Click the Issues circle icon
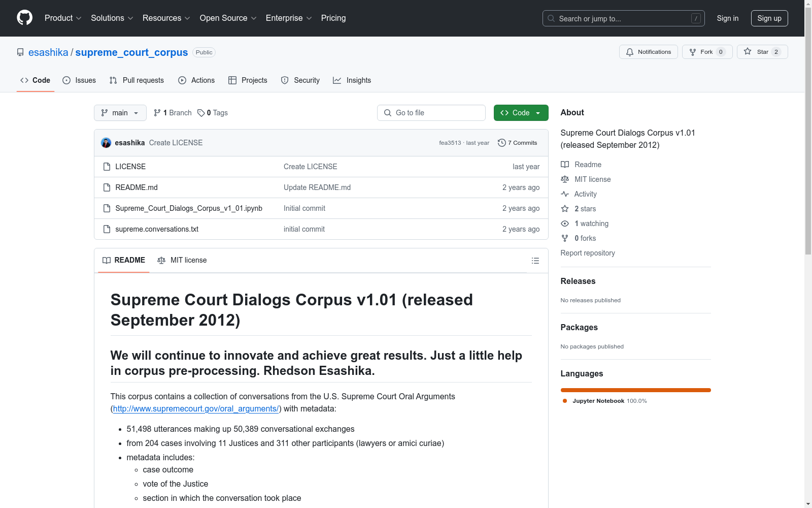812x508 pixels. (x=66, y=80)
